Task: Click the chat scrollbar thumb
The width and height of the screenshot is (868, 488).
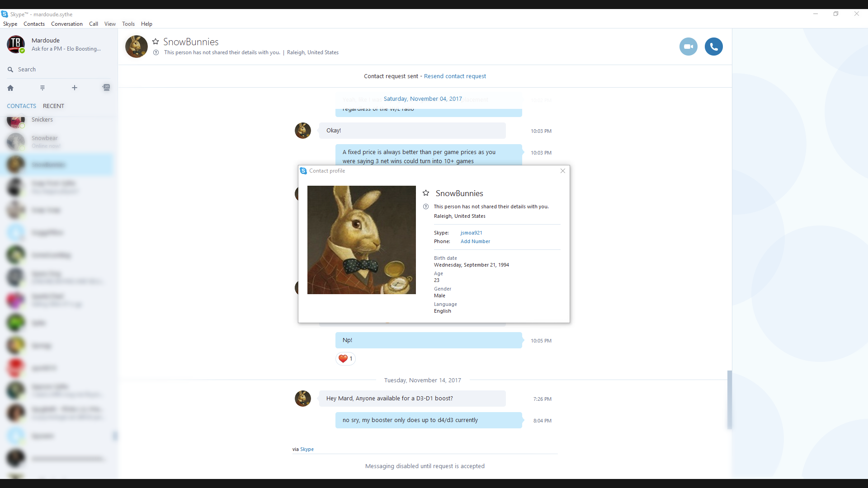Action: [x=729, y=400]
